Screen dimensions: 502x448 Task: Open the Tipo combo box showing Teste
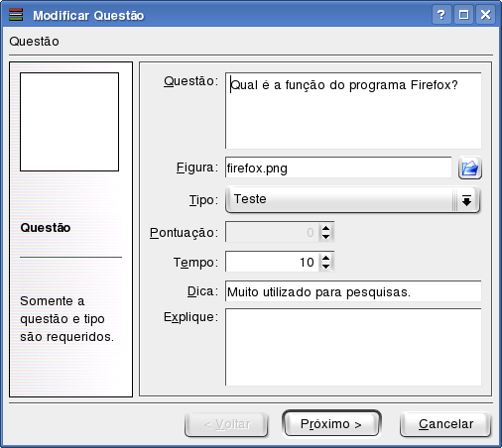click(352, 200)
